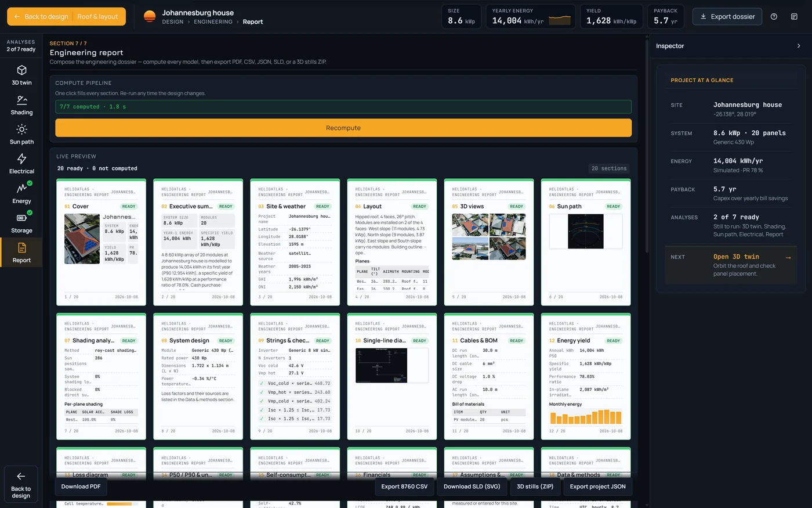Open the 01 Cover report page

click(x=101, y=242)
